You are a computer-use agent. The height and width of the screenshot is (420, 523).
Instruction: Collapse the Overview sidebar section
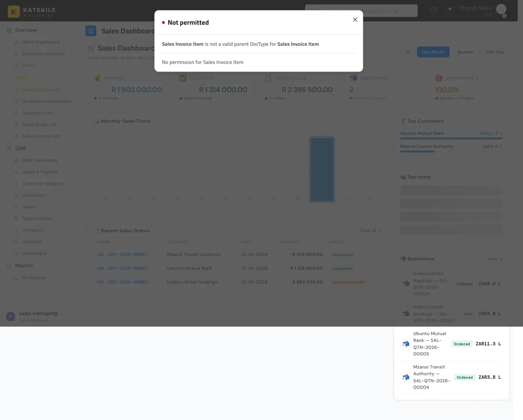click(x=70, y=30)
